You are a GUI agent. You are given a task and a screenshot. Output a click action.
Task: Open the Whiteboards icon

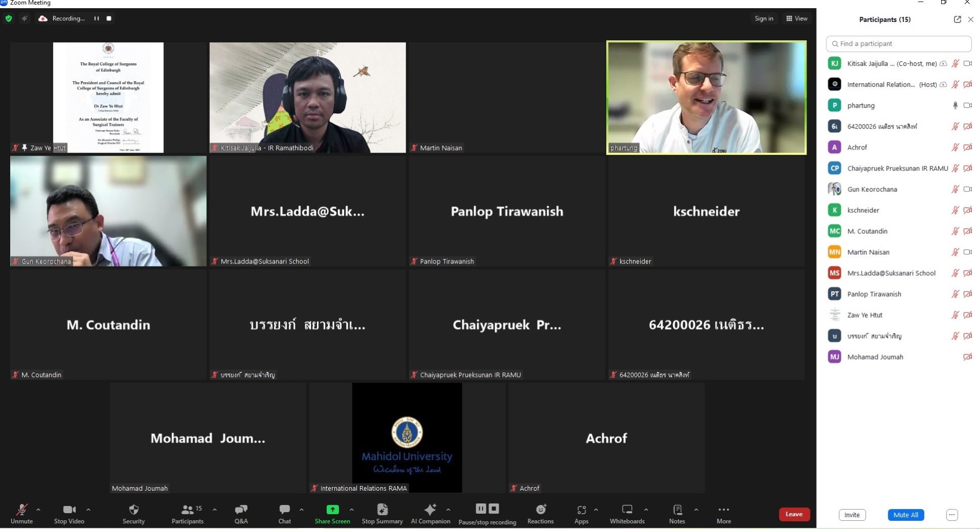(627, 510)
